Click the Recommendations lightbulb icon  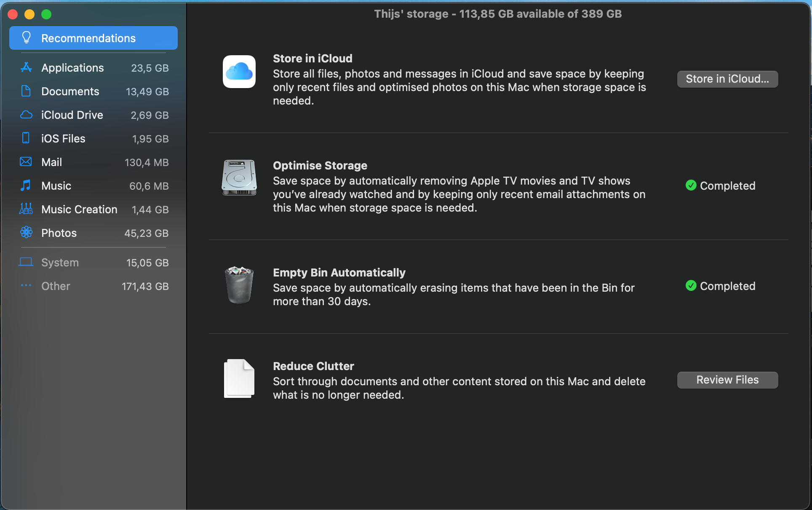(x=26, y=38)
